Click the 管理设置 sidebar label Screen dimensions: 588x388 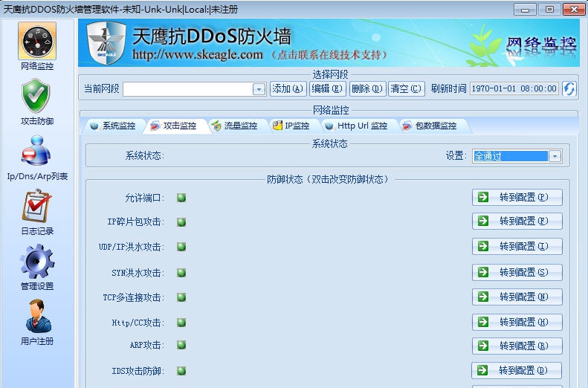37,286
